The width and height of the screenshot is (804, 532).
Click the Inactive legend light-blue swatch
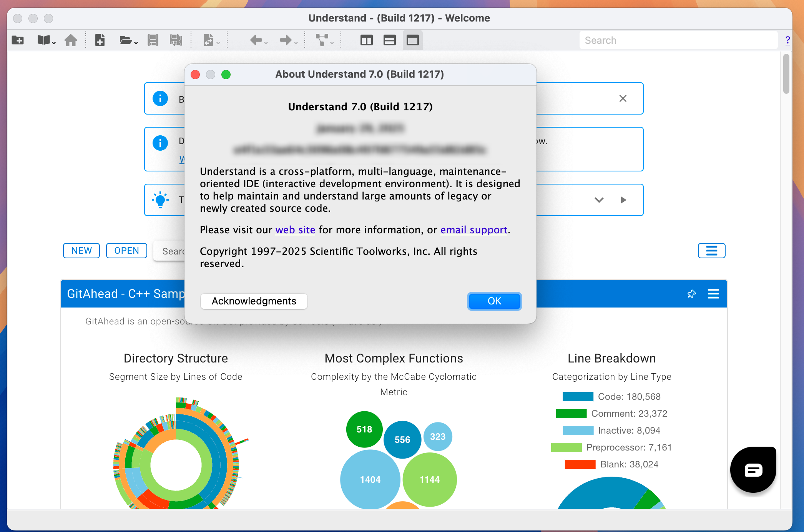click(578, 431)
